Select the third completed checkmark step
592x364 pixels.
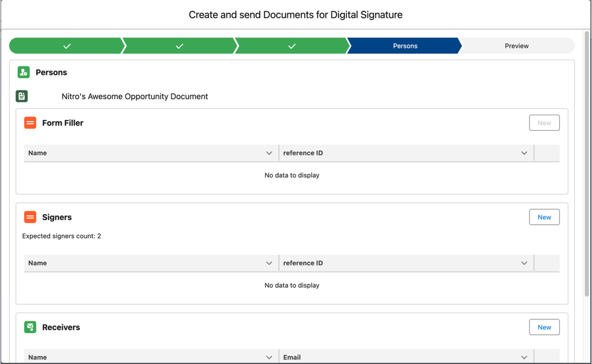[x=292, y=46]
